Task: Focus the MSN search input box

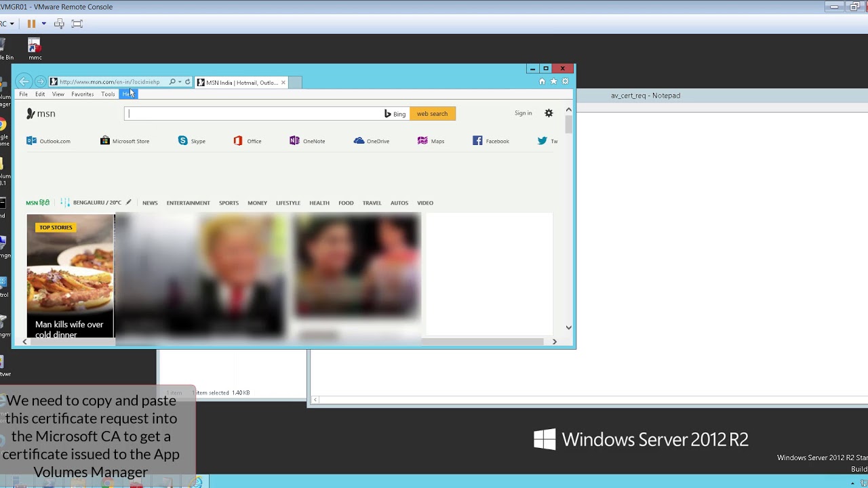Action: pyautogui.click(x=254, y=114)
